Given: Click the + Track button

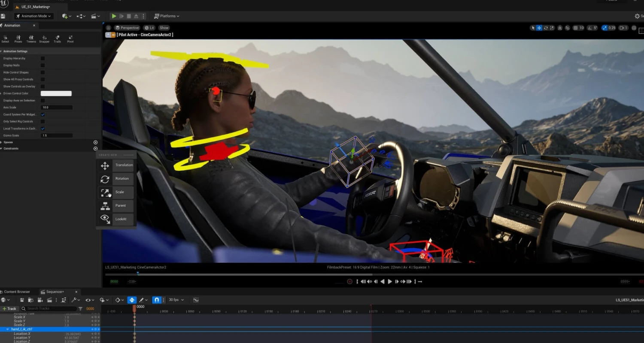Looking at the screenshot, I should coord(9,308).
